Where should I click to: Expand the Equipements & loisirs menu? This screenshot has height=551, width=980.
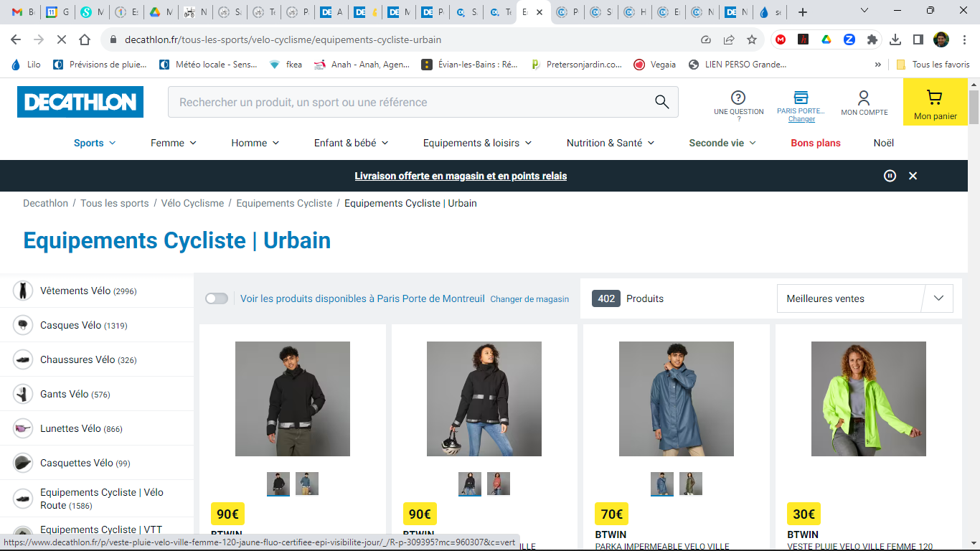coord(477,143)
